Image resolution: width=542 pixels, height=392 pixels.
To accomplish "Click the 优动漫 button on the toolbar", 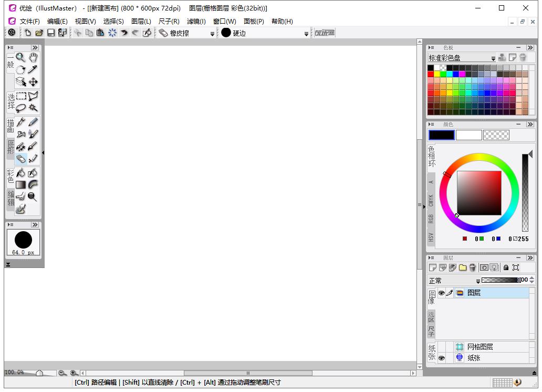I will [324, 33].
